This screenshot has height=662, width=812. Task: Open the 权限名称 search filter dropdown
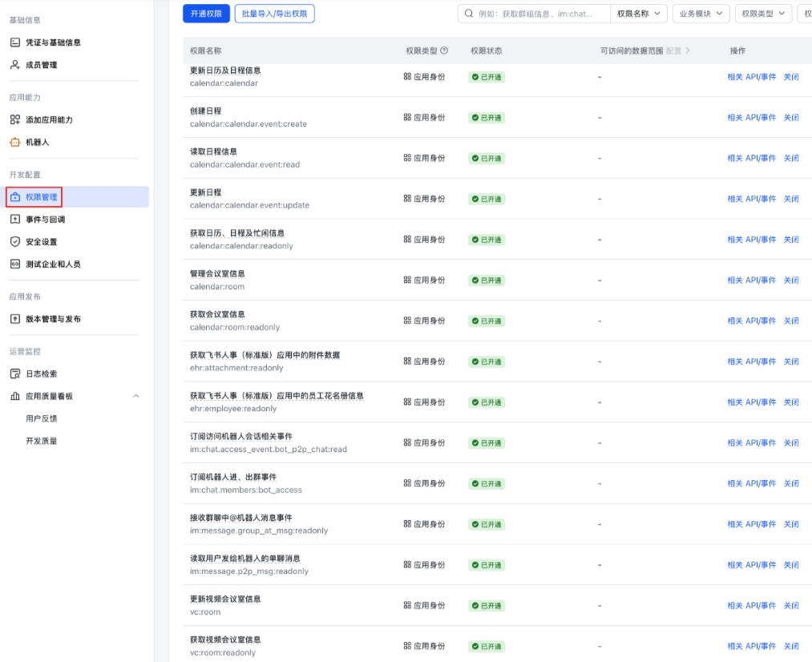coord(638,14)
